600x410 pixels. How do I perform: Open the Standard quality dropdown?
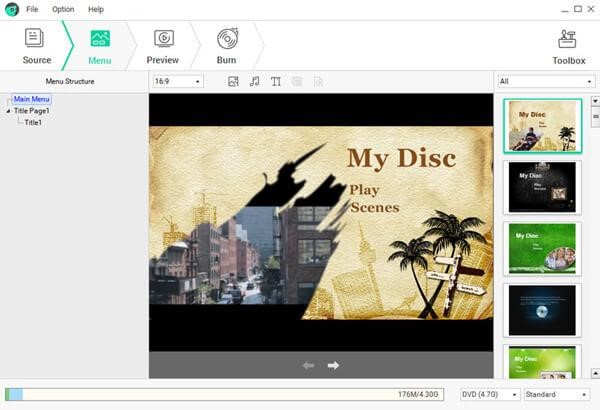tap(556, 395)
